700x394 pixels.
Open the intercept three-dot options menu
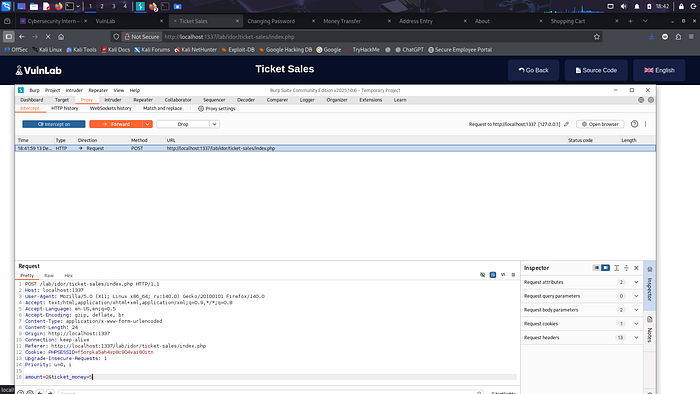[x=646, y=124]
